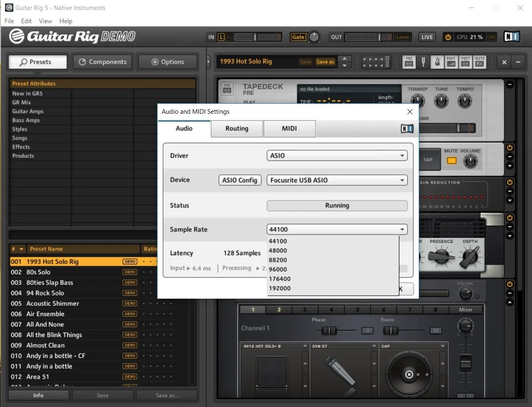Activate the metronome icon
Image resolution: width=532 pixels, height=407 pixels.
pos(437,62)
